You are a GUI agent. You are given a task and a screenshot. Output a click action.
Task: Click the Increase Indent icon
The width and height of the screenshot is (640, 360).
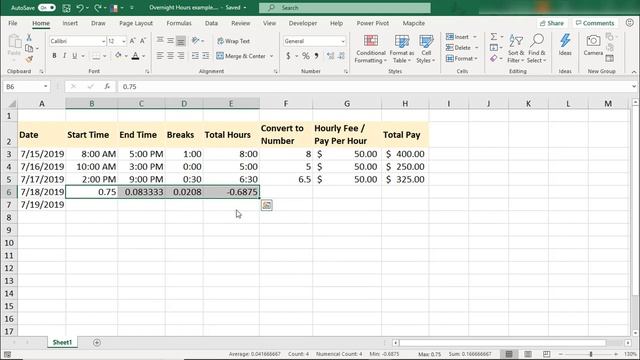pyautogui.click(x=206, y=56)
